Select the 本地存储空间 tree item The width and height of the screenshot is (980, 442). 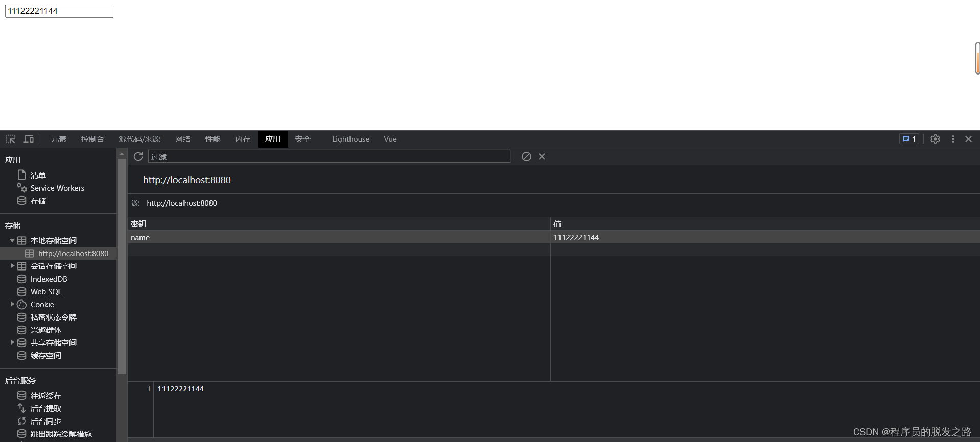(53, 240)
